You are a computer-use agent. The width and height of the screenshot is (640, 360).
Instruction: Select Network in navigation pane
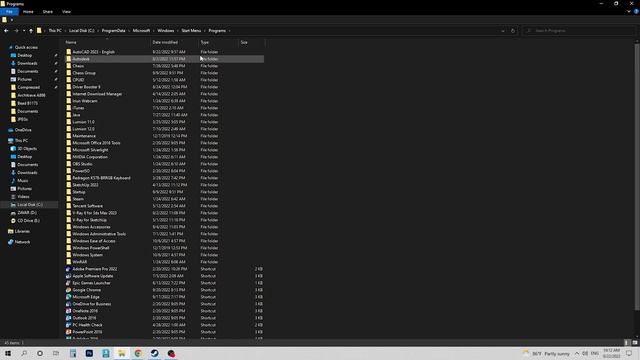tap(22, 242)
